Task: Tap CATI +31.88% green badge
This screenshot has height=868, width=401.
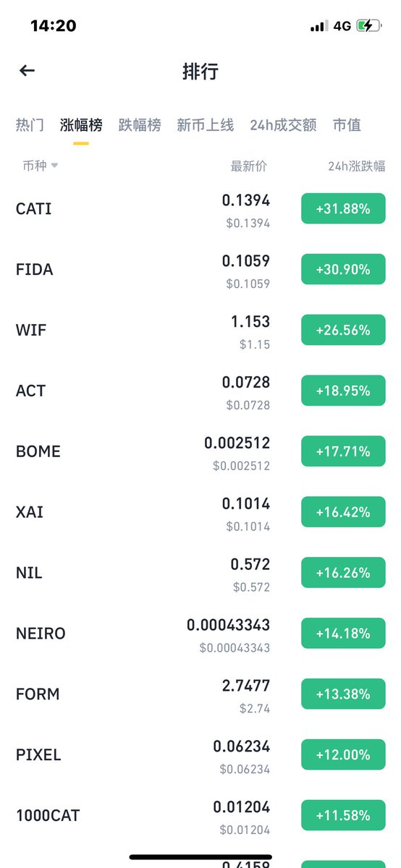Action: (343, 209)
